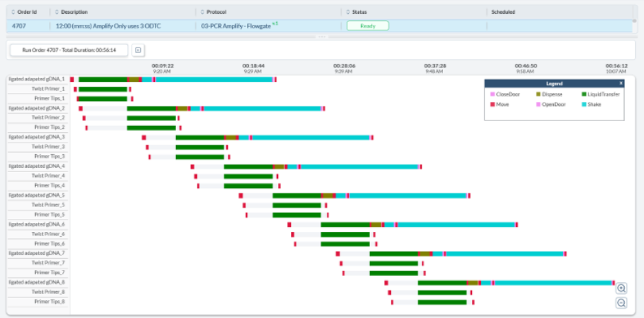Sort by the Order Id column

[26, 12]
